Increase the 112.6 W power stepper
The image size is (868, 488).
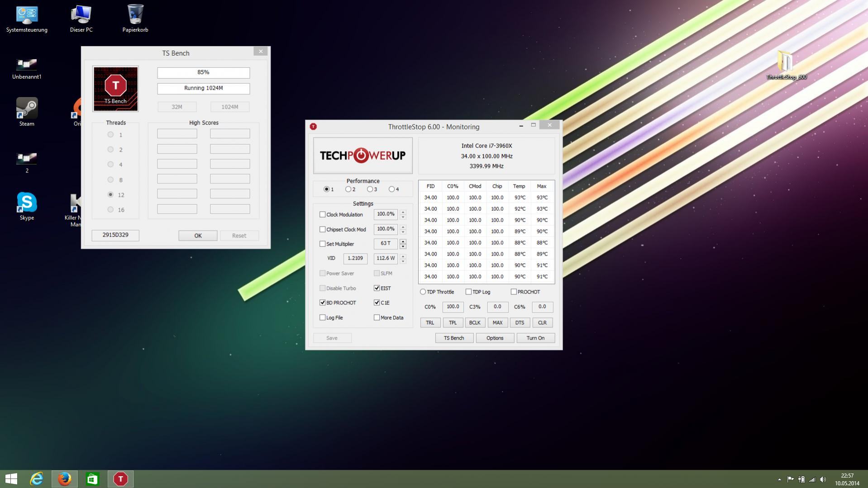pos(403,256)
